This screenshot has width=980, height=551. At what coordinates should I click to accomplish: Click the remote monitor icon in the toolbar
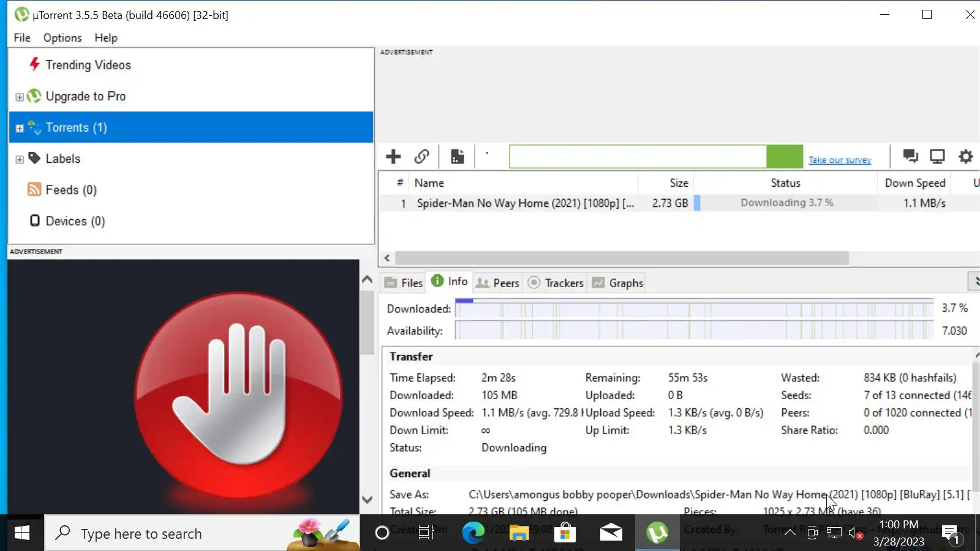click(937, 157)
